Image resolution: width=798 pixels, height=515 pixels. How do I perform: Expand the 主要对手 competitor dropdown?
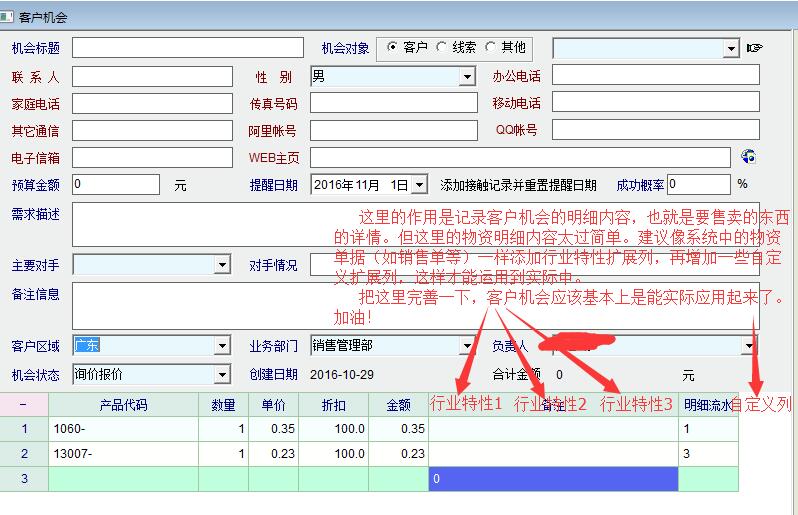(x=222, y=265)
